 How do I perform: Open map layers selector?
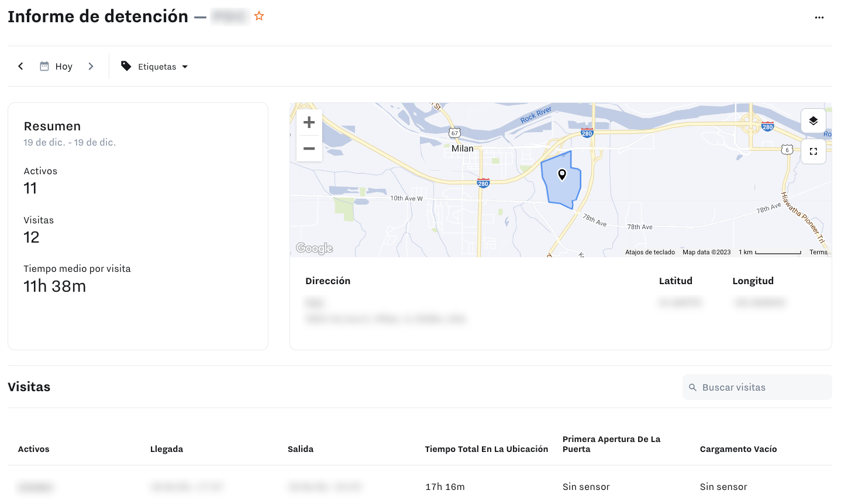813,121
